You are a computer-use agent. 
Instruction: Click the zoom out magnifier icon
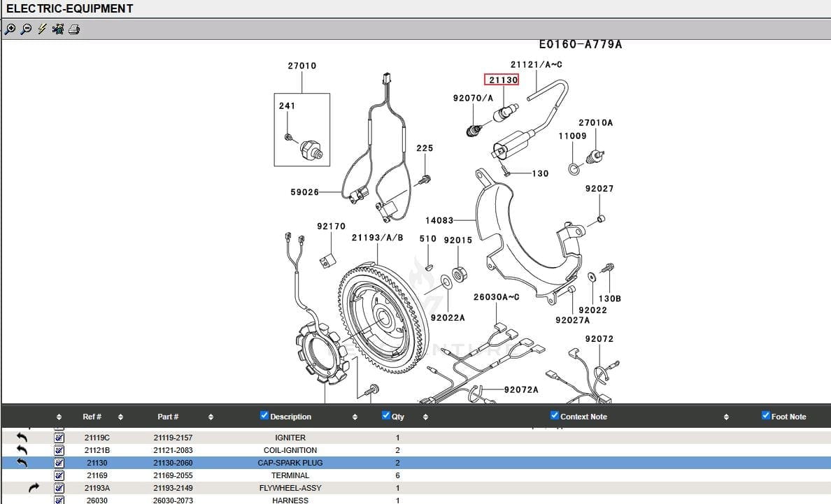tap(26, 29)
